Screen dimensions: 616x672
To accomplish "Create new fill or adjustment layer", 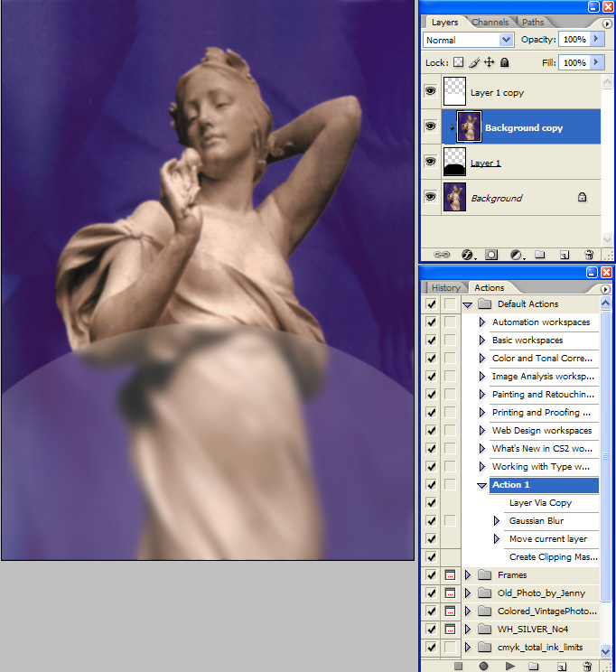I will tap(516, 255).
